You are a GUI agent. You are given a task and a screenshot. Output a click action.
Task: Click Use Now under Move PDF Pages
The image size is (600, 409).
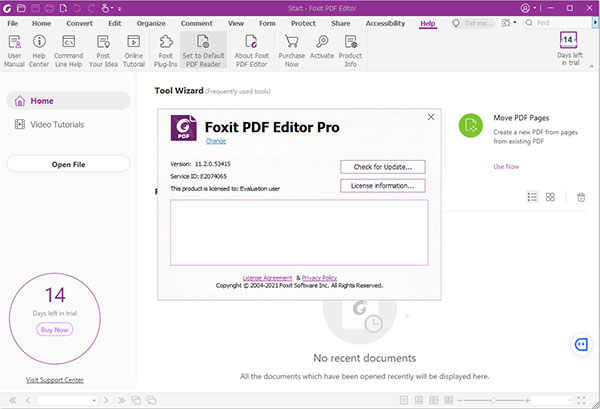[506, 166]
